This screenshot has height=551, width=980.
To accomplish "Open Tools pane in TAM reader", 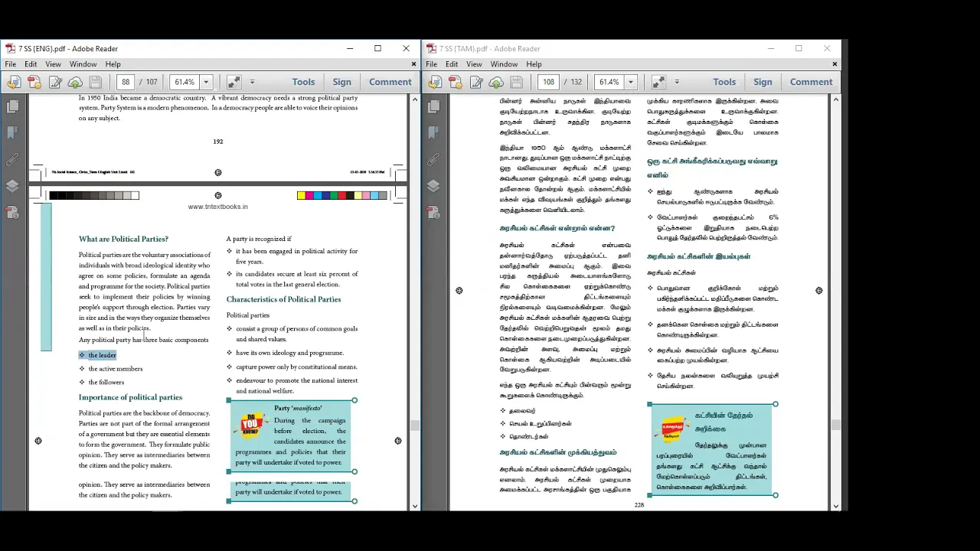I will pyautogui.click(x=724, y=82).
